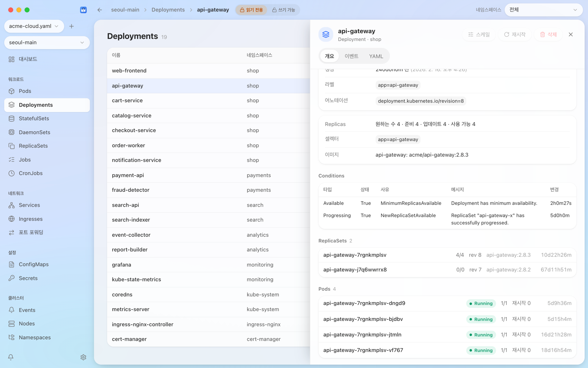Open port forwarding (포트 포워딩)
588x368 pixels.
coord(47,232)
